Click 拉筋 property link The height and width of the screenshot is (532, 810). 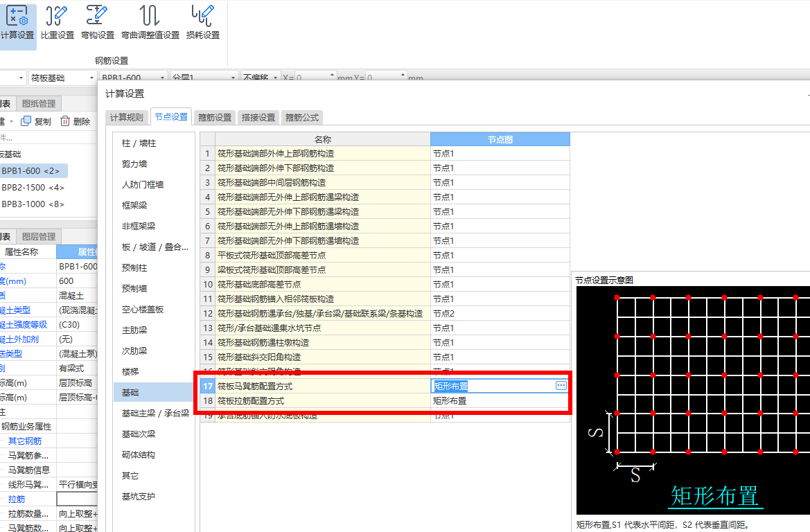pos(17,499)
